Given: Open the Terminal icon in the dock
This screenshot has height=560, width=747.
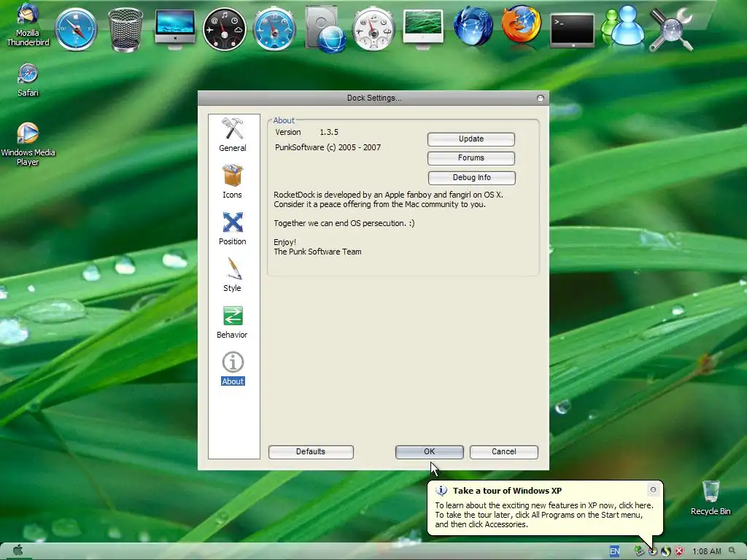Looking at the screenshot, I should [x=572, y=31].
